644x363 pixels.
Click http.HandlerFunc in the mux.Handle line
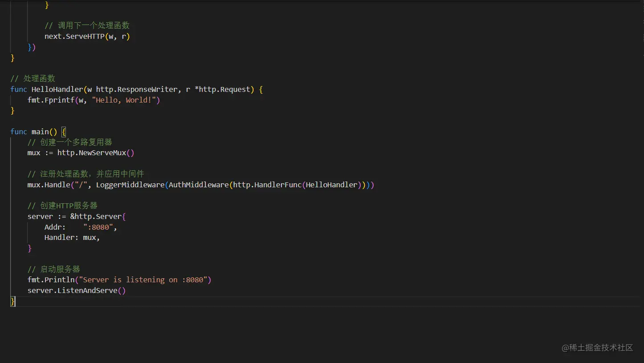click(267, 185)
